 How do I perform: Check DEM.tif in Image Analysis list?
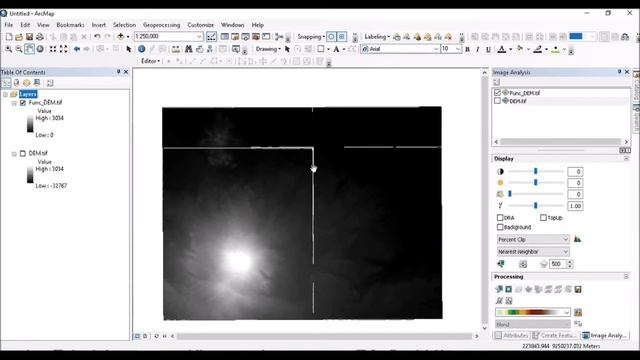pos(497,100)
